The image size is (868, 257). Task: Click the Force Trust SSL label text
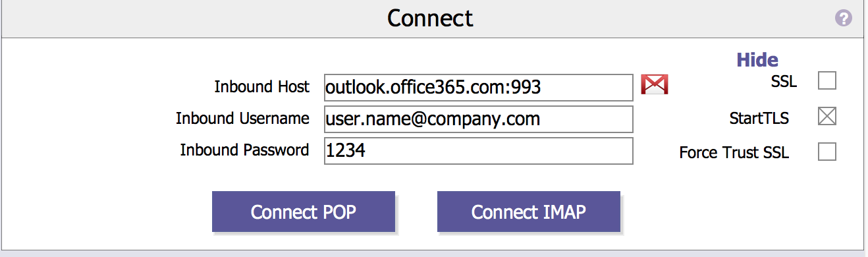pos(734,154)
